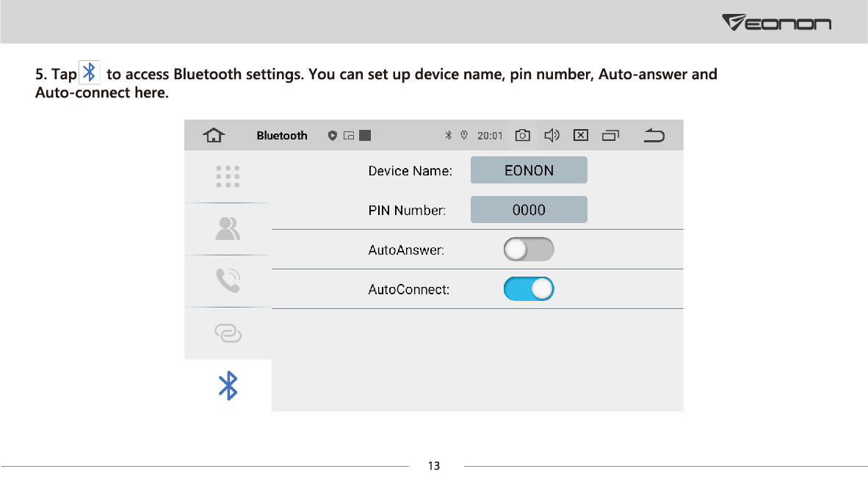Select the Bluetooth settings tab in the sidebar
The width and height of the screenshot is (868, 477).
228,386
